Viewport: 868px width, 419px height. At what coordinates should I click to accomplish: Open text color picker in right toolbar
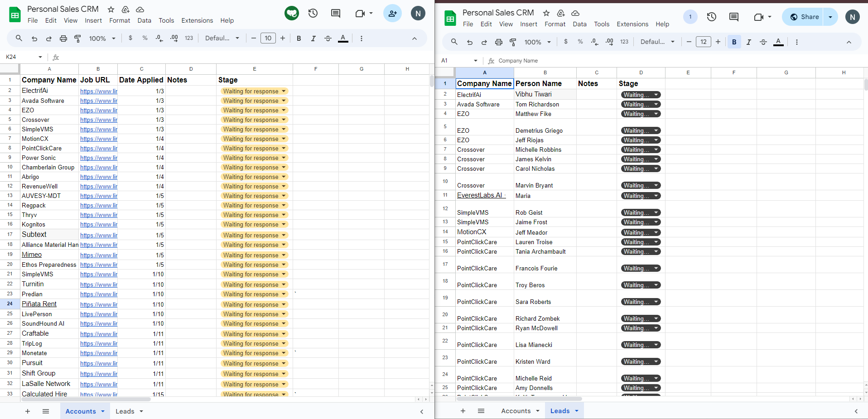click(778, 42)
